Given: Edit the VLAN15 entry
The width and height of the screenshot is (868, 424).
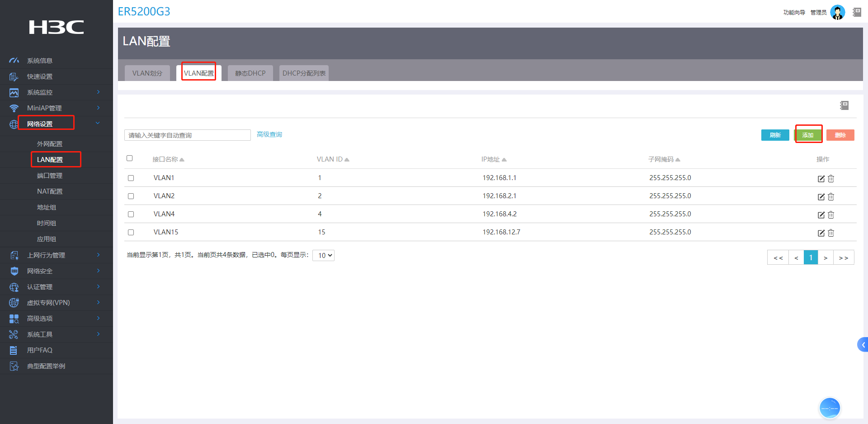Looking at the screenshot, I should click(821, 233).
